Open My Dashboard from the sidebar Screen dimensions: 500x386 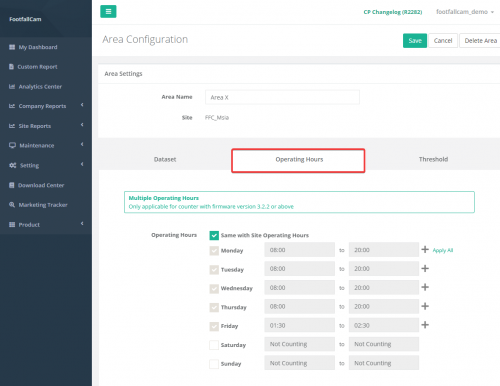coord(38,47)
